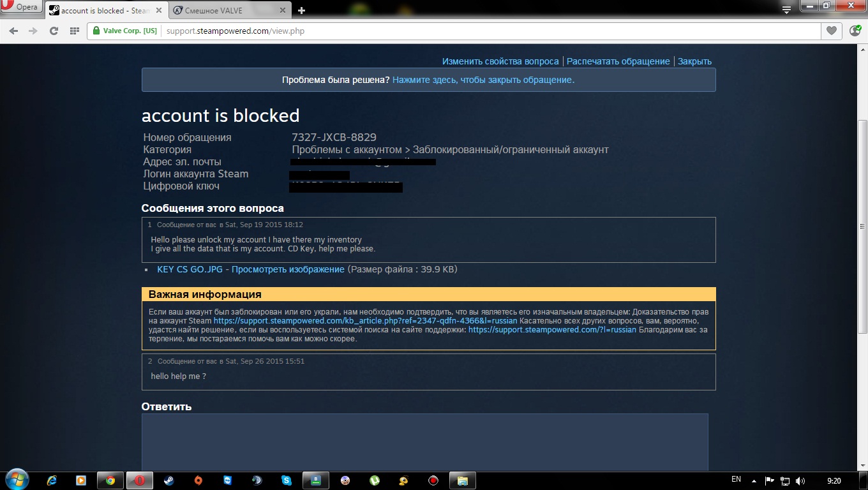Select the account is blocked tab
This screenshot has width=868, height=490.
pos(107,10)
